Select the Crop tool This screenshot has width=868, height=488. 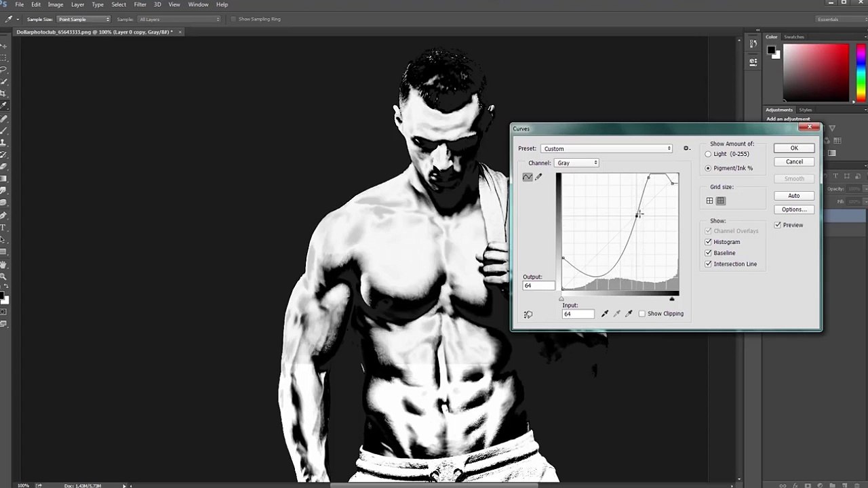pyautogui.click(x=3, y=94)
